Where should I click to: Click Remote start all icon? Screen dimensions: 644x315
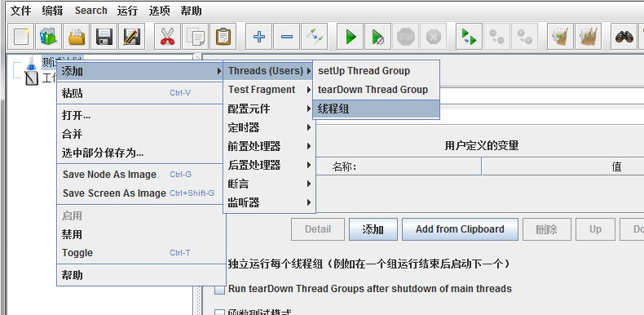pos(469,37)
